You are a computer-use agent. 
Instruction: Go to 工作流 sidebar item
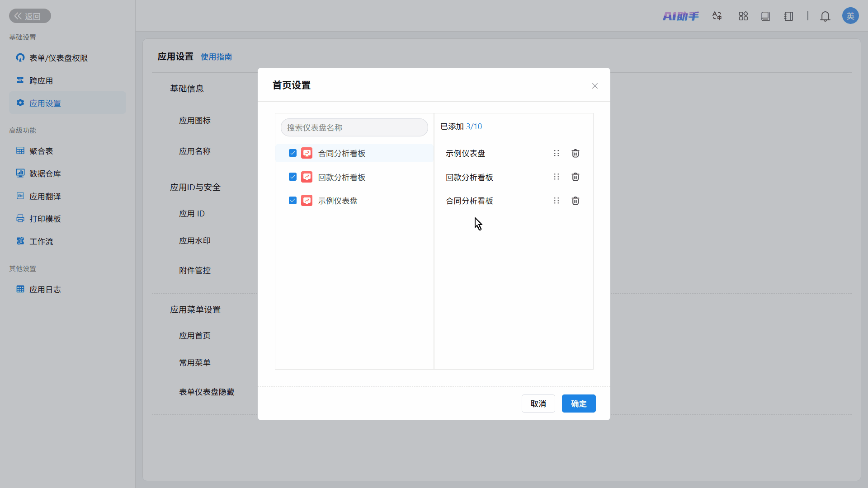click(41, 241)
